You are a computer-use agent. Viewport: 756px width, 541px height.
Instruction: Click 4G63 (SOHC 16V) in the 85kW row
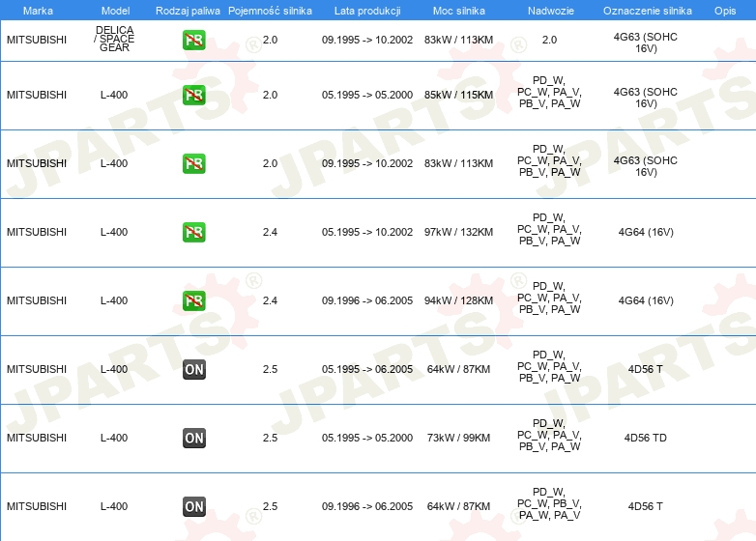pyautogui.click(x=645, y=98)
